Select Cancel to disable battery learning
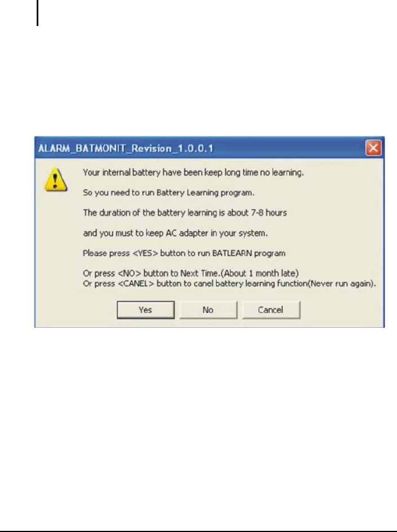The height and width of the screenshot is (532, 397). (271, 310)
